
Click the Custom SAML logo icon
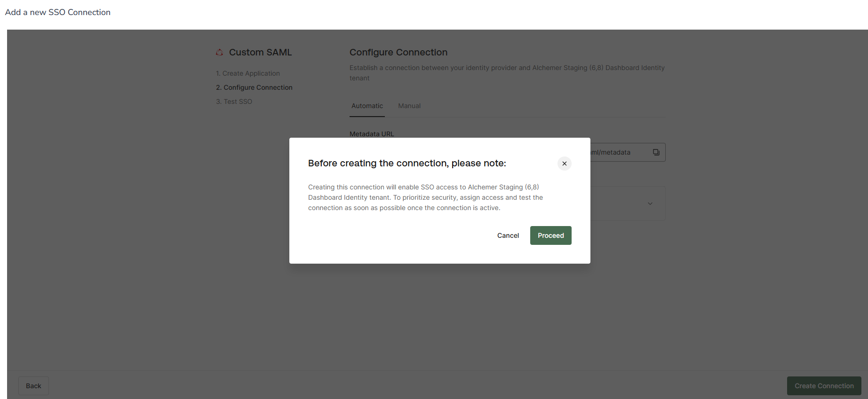(x=219, y=53)
